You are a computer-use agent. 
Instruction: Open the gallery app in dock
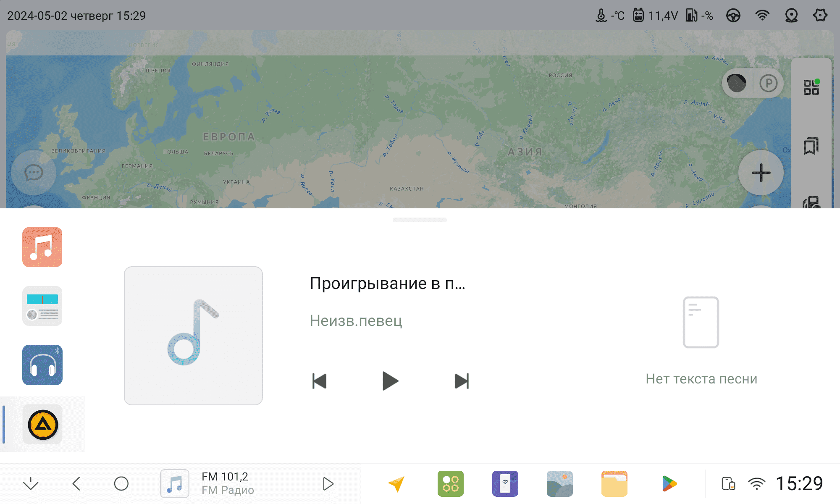click(559, 483)
